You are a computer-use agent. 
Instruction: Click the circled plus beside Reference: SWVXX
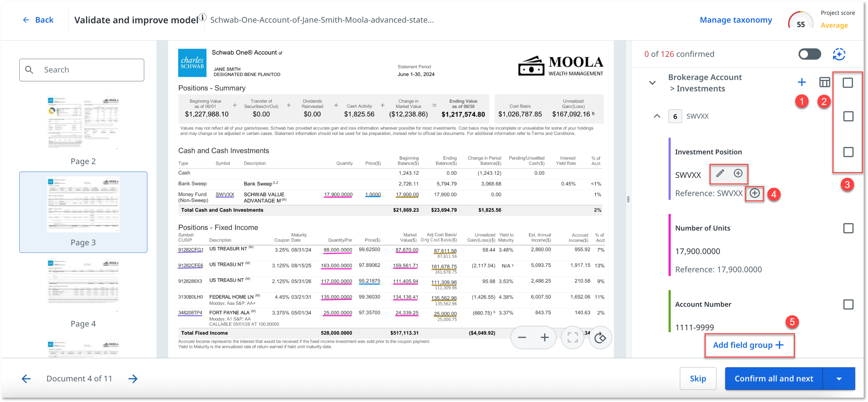(x=754, y=193)
